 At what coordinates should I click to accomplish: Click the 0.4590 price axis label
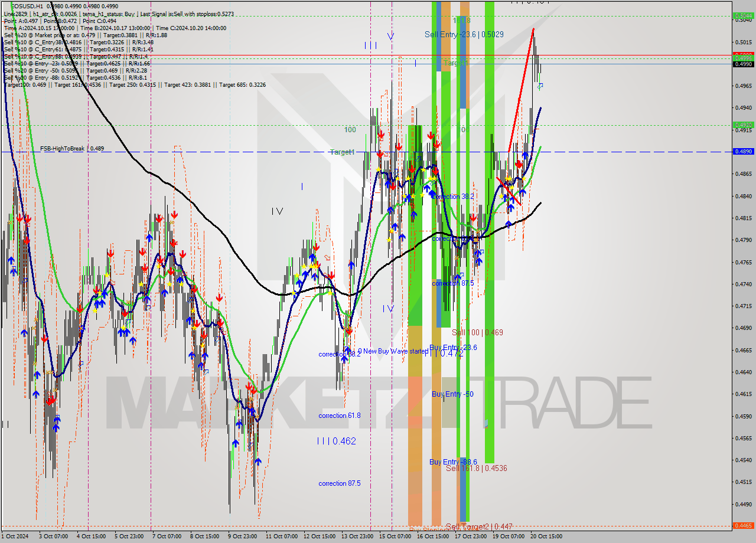coord(744,417)
